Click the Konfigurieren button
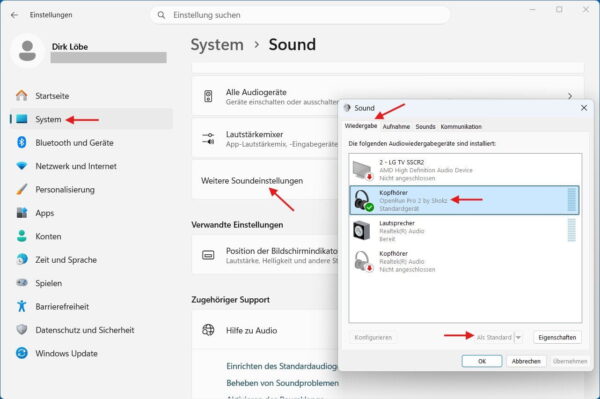 pos(373,337)
